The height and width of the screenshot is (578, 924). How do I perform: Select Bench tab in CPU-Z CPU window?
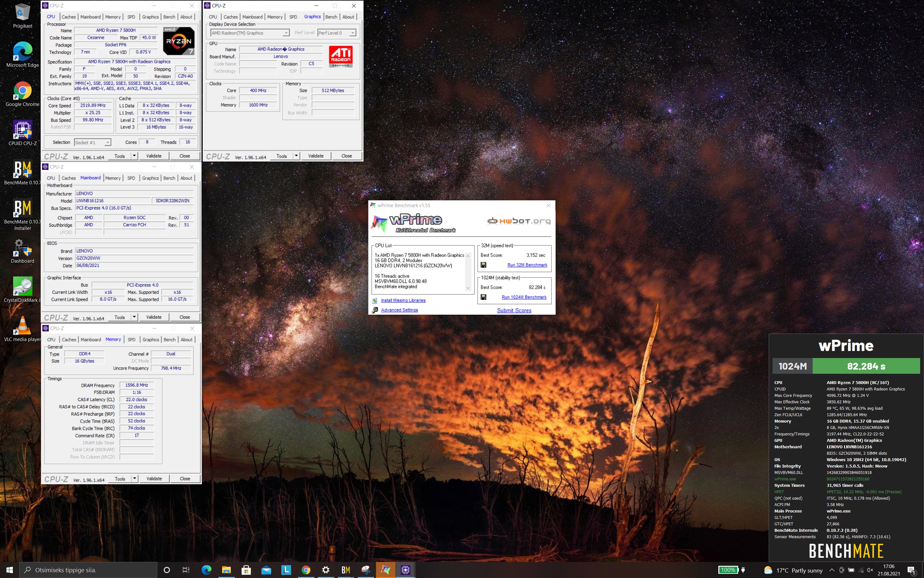point(169,17)
